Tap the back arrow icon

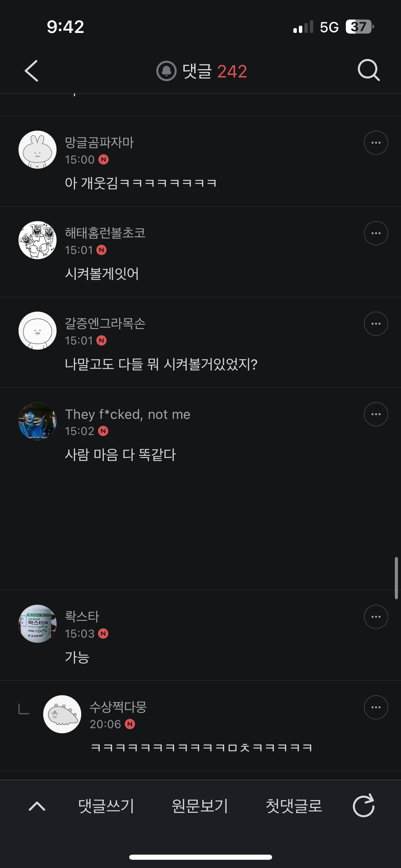32,71
